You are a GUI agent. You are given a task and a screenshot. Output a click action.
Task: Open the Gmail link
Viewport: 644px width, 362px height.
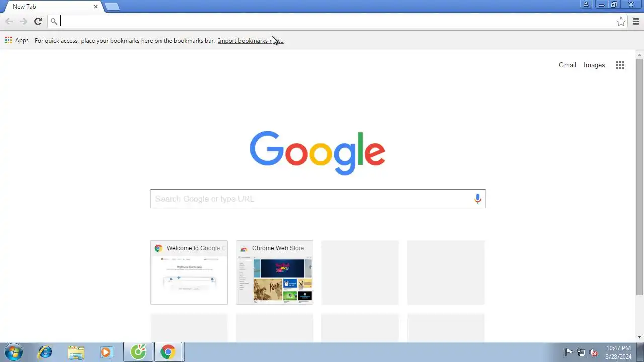pyautogui.click(x=567, y=65)
